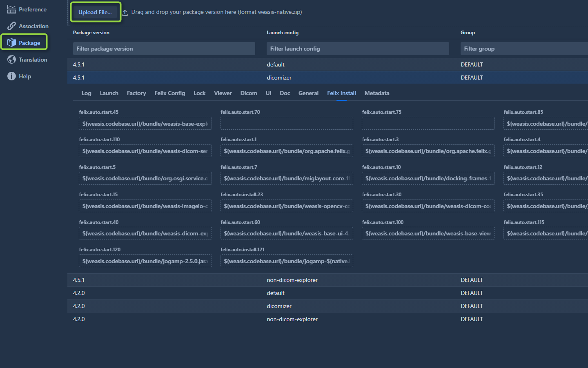Click the Preference sidebar icon
Viewport: 588px width, 368px height.
click(11, 9)
